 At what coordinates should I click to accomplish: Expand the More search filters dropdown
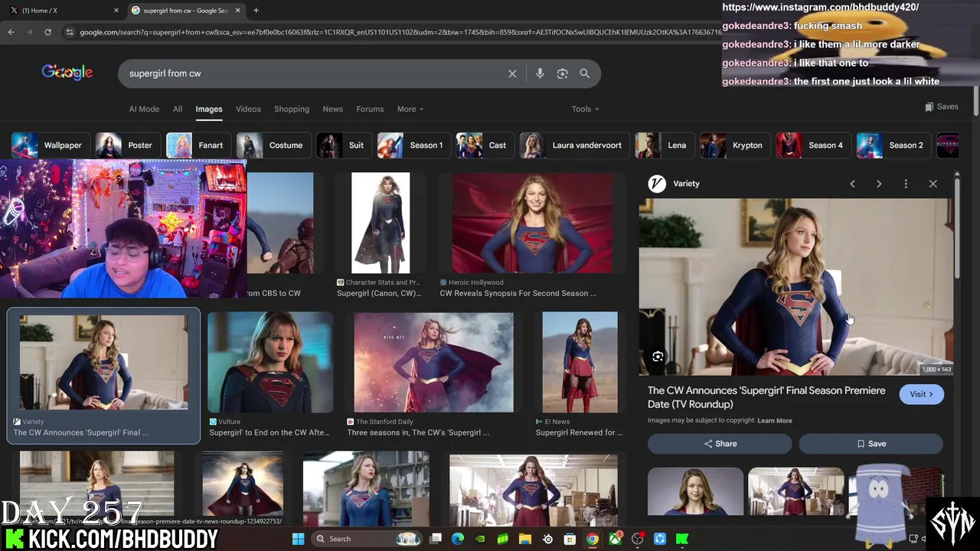point(410,109)
